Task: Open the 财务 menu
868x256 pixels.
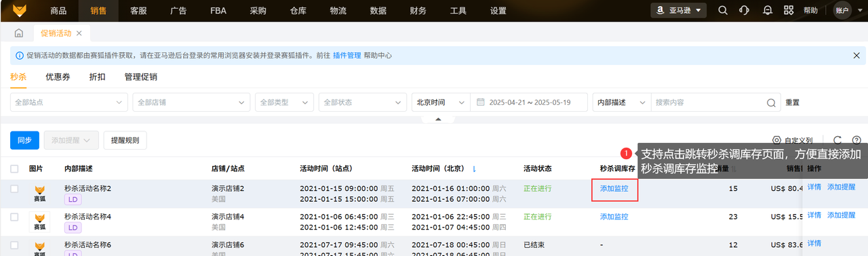Action: (418, 11)
